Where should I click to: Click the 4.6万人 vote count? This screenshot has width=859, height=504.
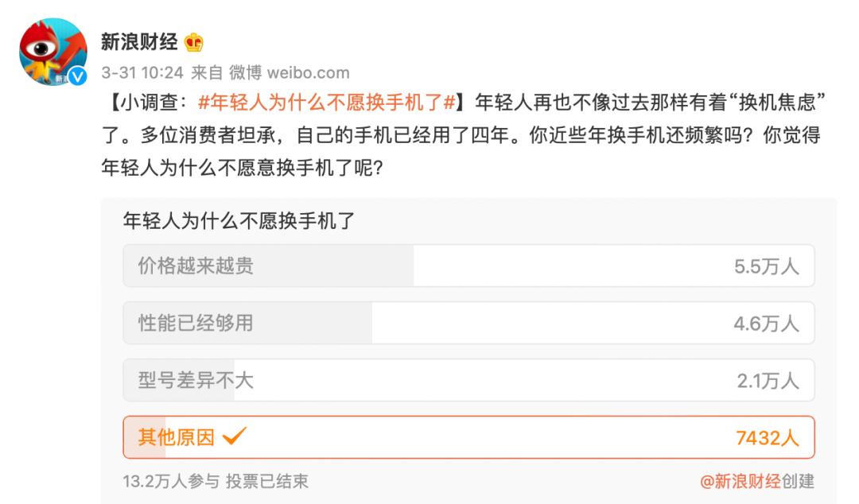pos(766,324)
